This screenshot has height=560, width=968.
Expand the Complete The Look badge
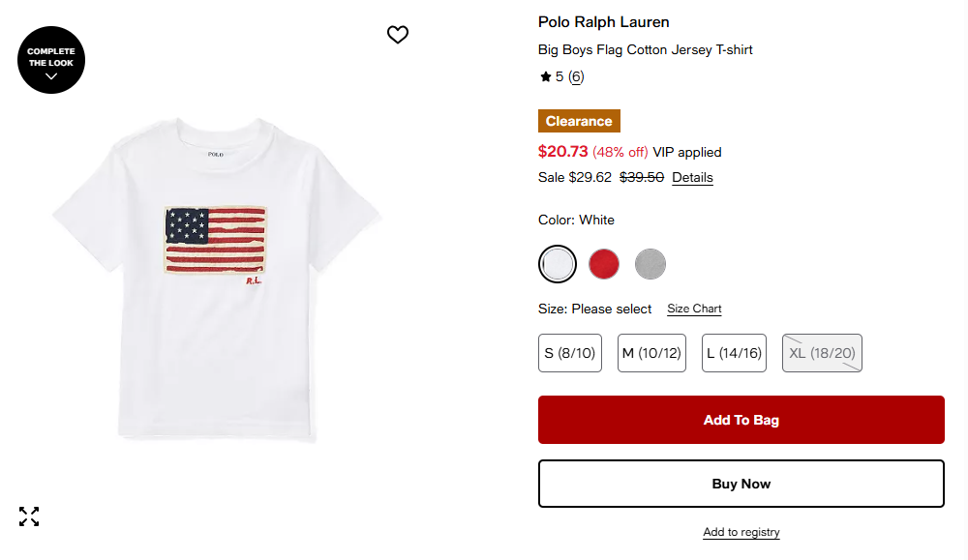tap(51, 60)
